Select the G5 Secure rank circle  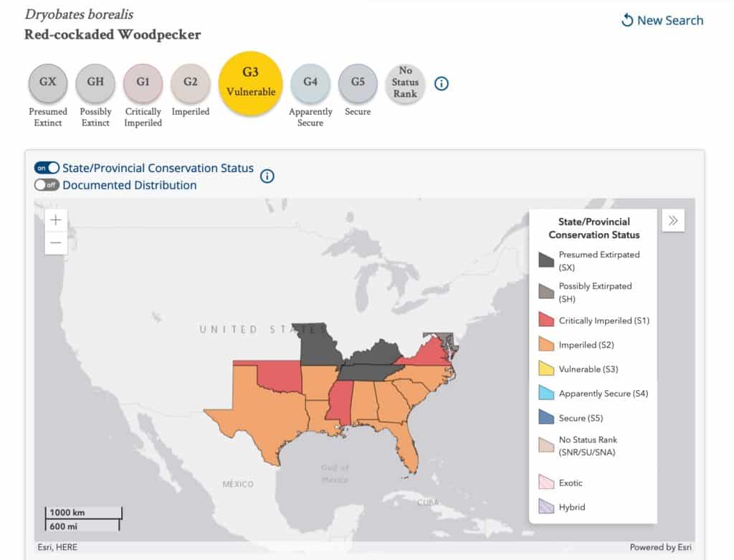click(358, 83)
